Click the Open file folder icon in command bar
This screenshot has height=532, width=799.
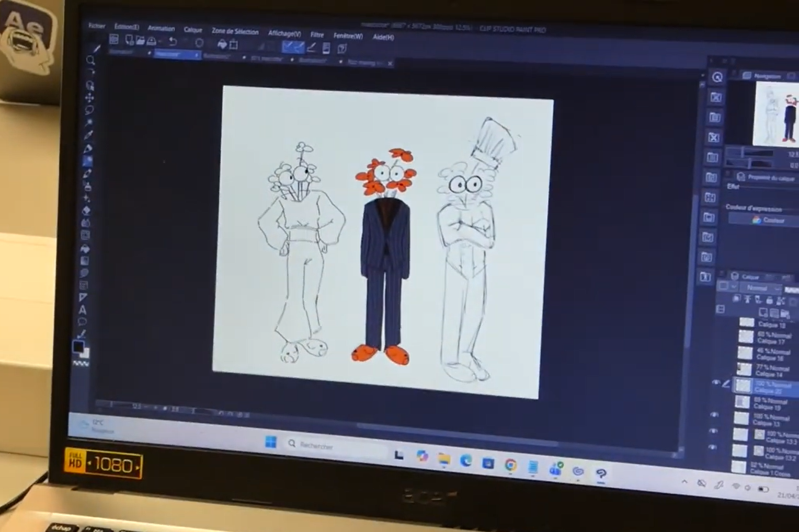coord(140,40)
